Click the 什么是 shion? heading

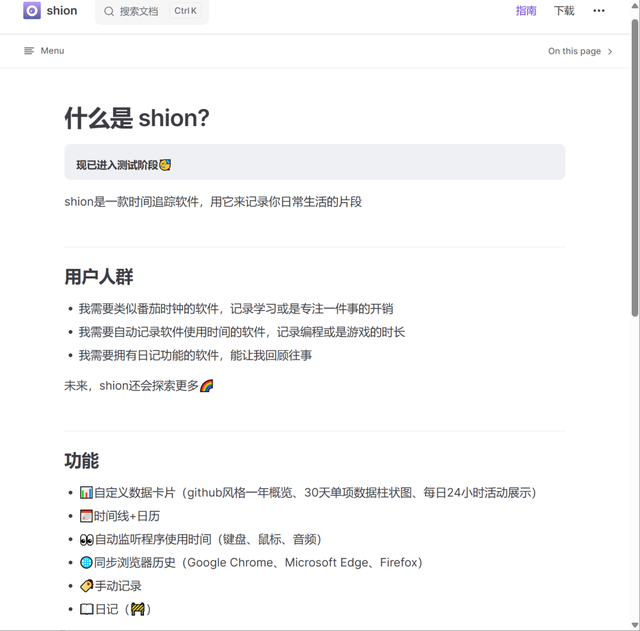coord(137,118)
